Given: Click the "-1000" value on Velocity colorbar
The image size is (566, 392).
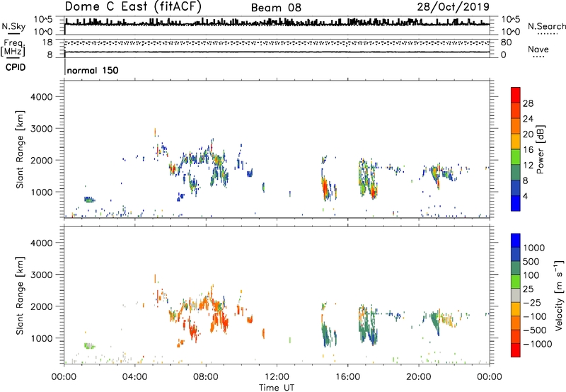Looking at the screenshot, I should click(538, 344).
